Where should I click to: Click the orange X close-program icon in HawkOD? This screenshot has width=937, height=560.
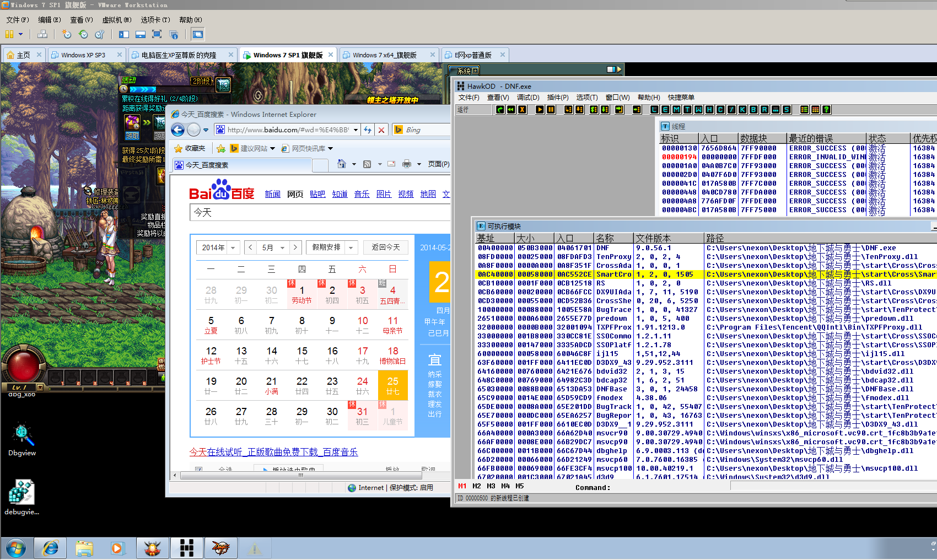[x=522, y=110]
